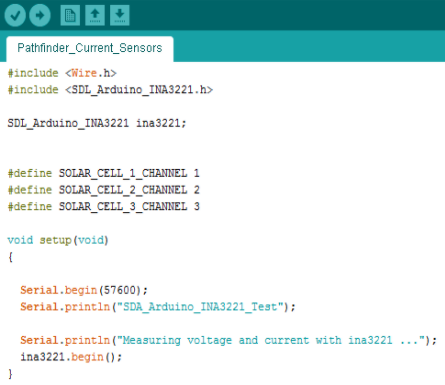Click the "SDA_Arduino_INA3221_Test" println line

[158, 307]
